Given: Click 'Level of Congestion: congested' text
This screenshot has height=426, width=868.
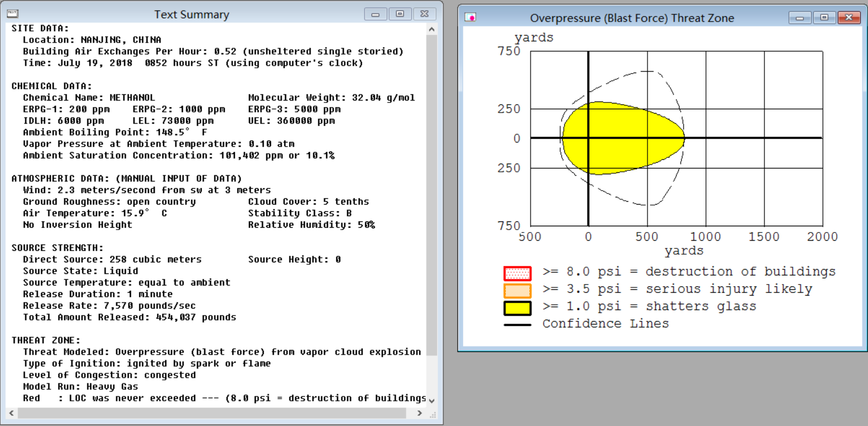Looking at the screenshot, I should click(x=109, y=375).
